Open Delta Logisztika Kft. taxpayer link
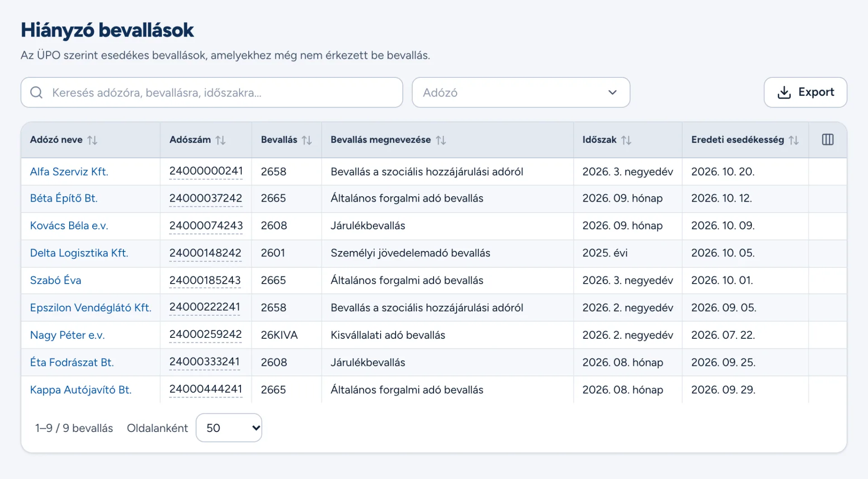This screenshot has height=479, width=868. pyautogui.click(x=79, y=253)
